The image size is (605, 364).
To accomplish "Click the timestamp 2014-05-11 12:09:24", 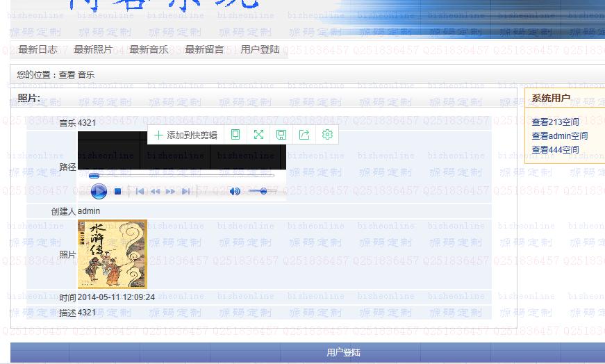I will (x=116, y=297).
